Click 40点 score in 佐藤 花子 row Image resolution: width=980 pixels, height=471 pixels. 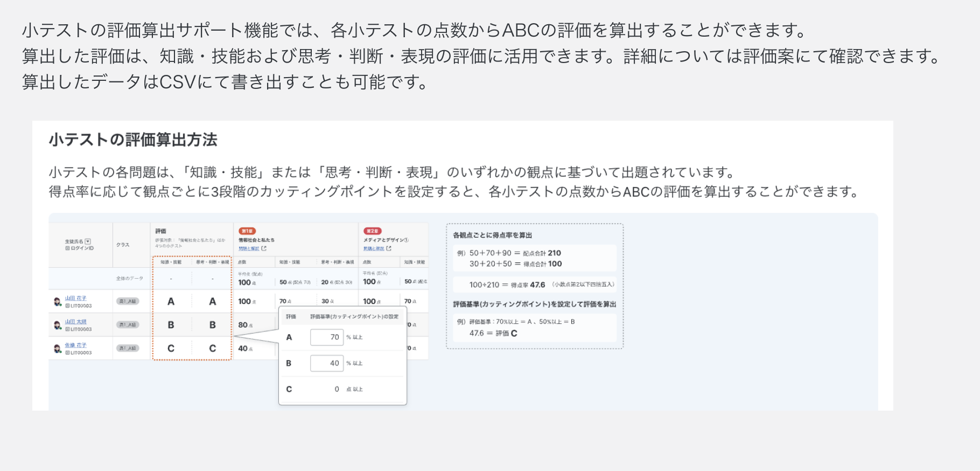click(246, 349)
